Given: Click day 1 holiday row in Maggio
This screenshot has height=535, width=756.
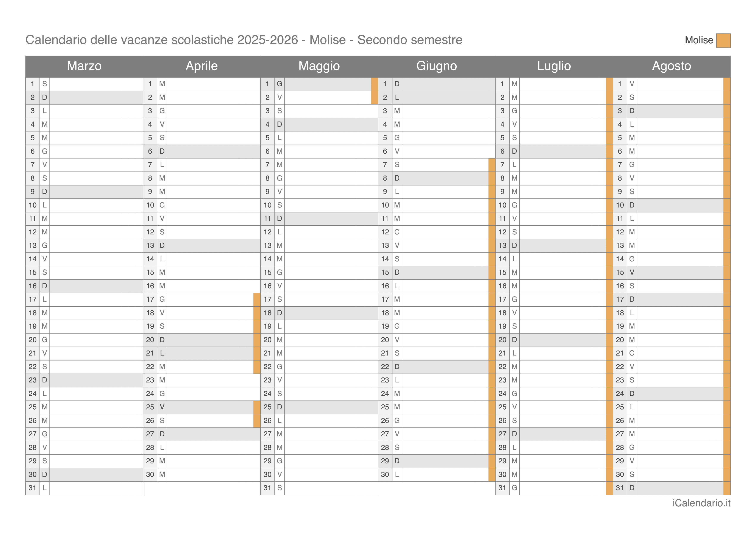Looking at the screenshot, I should [319, 84].
